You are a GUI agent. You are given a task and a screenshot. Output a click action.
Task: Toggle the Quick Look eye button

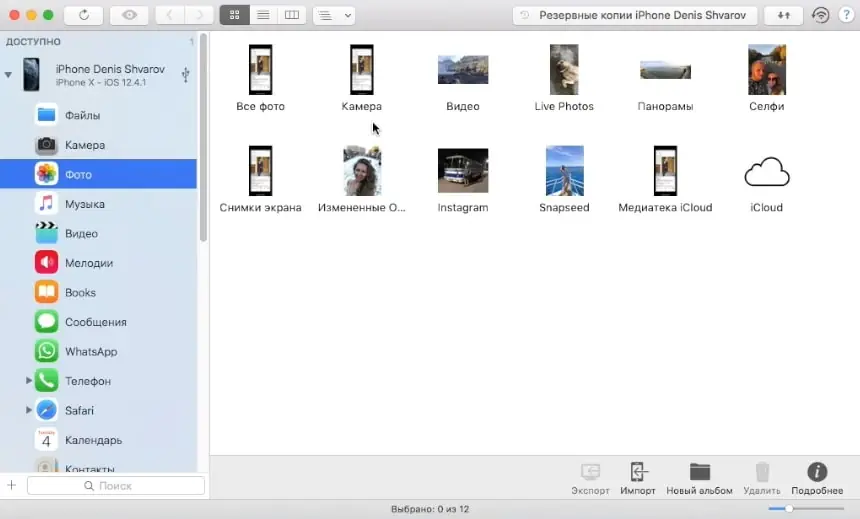pyautogui.click(x=129, y=15)
